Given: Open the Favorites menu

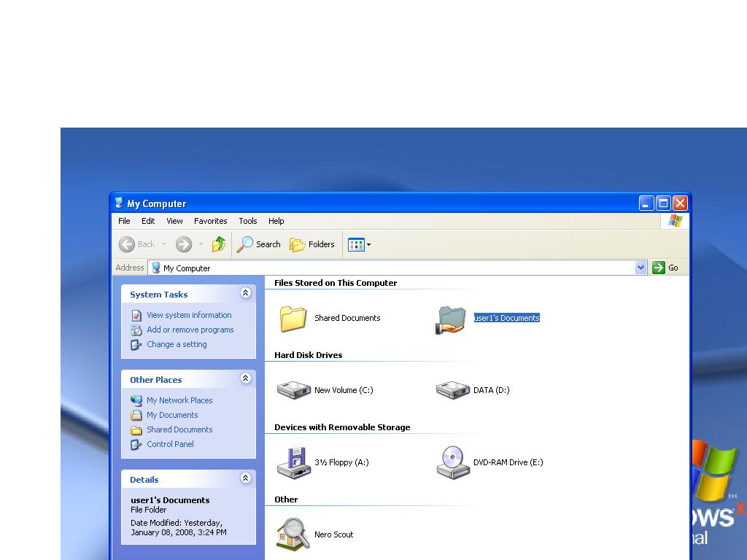Looking at the screenshot, I should [x=210, y=221].
